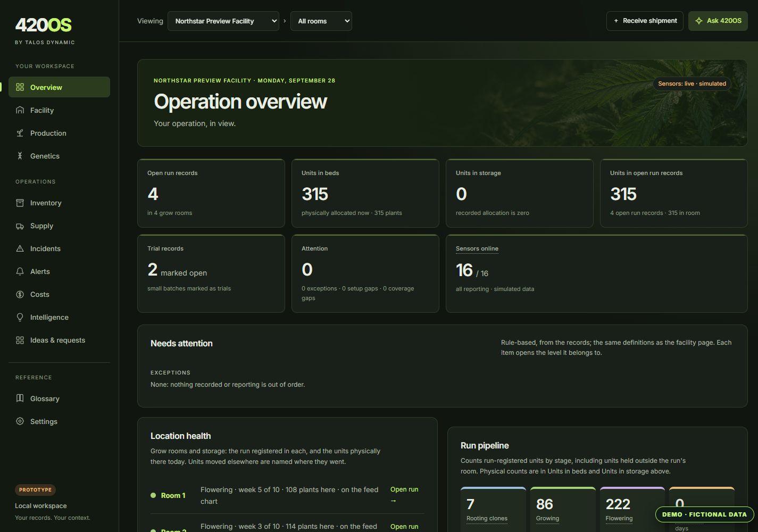The width and height of the screenshot is (758, 532).
Task: Click the Costs dollar icon
Action: 20,294
